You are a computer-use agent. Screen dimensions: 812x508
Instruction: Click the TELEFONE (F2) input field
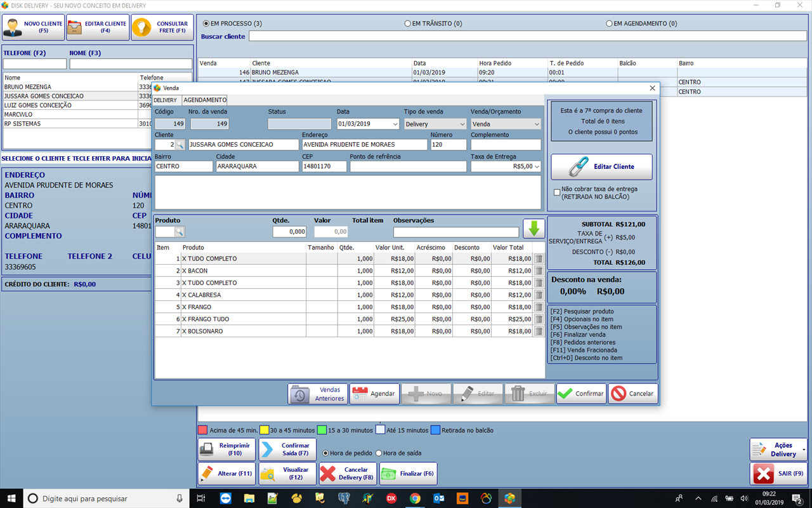coord(35,64)
